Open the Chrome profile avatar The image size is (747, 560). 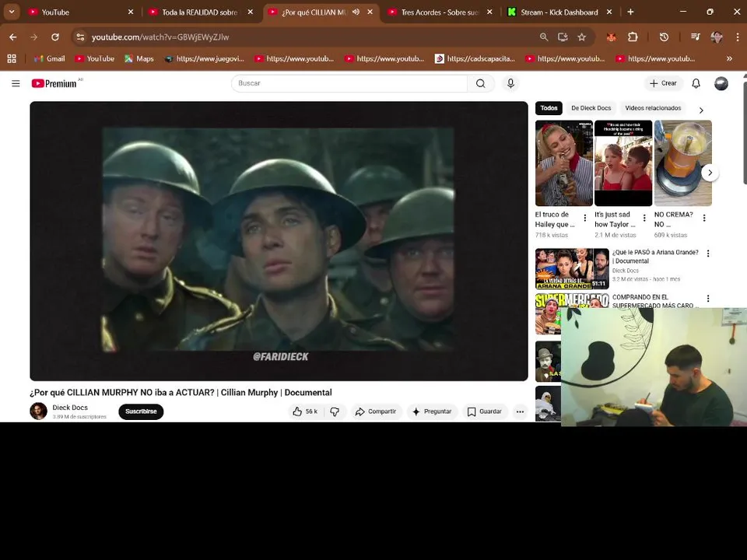tap(717, 37)
